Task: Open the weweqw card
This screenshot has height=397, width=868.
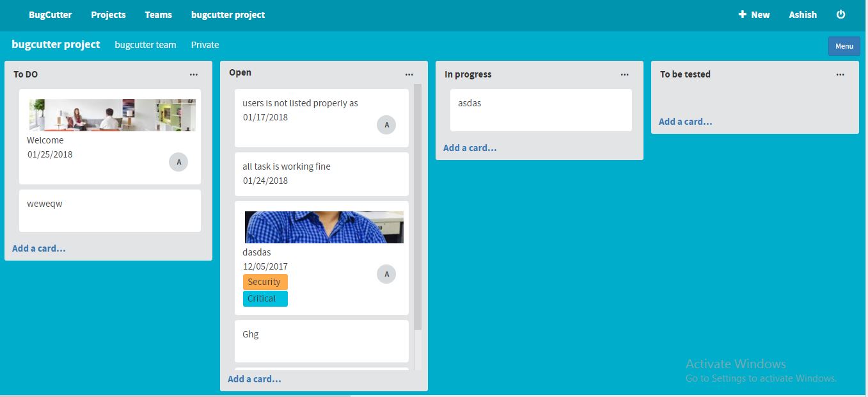Action: 110,211
